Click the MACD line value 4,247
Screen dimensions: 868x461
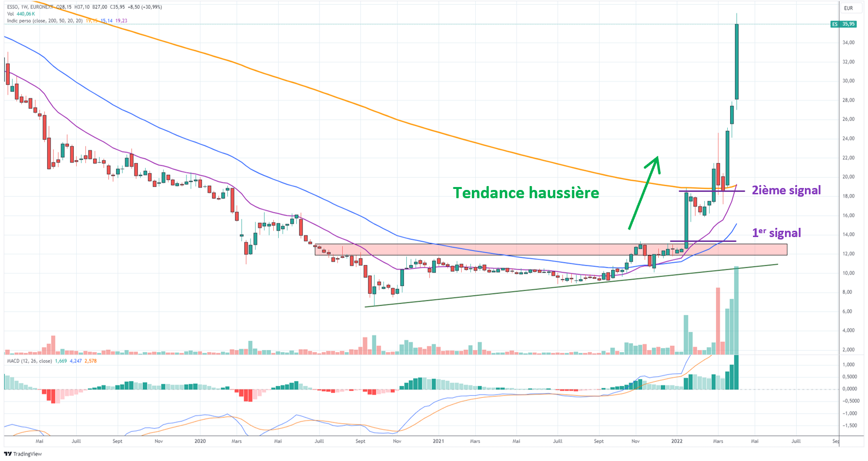pos(76,361)
